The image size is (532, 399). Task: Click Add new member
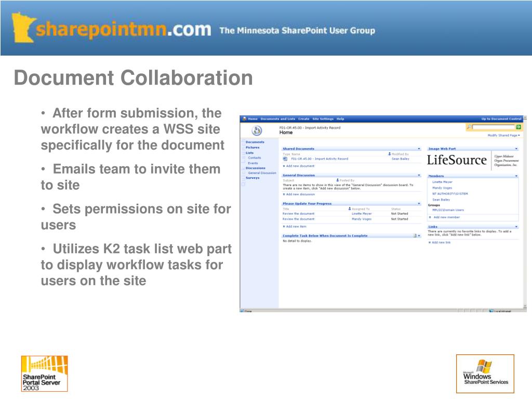tap(446, 217)
